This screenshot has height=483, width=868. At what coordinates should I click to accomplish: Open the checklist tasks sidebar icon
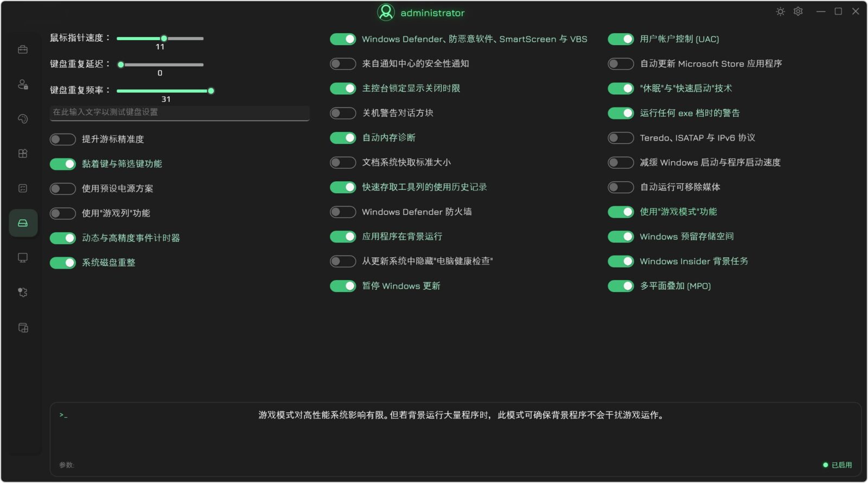tap(23, 188)
